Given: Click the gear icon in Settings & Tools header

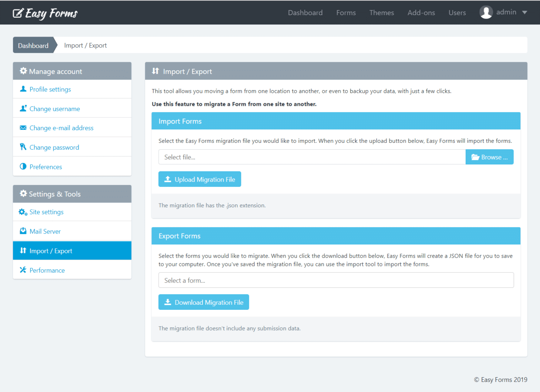Looking at the screenshot, I should [x=23, y=193].
